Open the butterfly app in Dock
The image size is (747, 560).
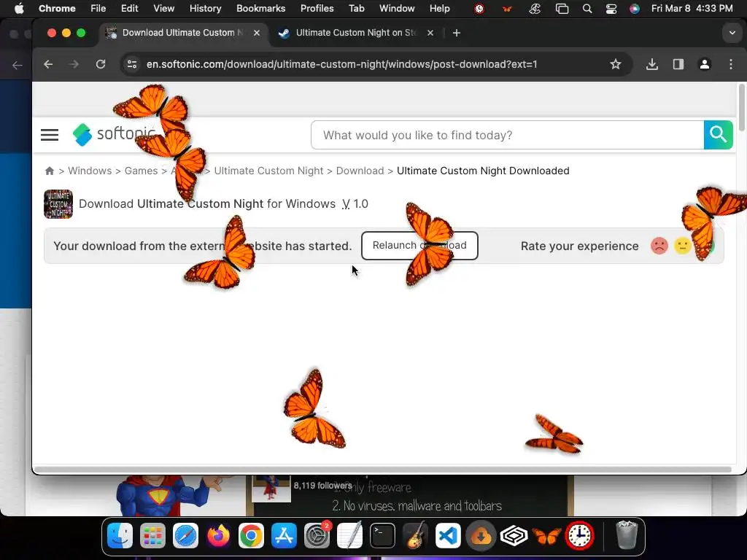(x=546, y=536)
